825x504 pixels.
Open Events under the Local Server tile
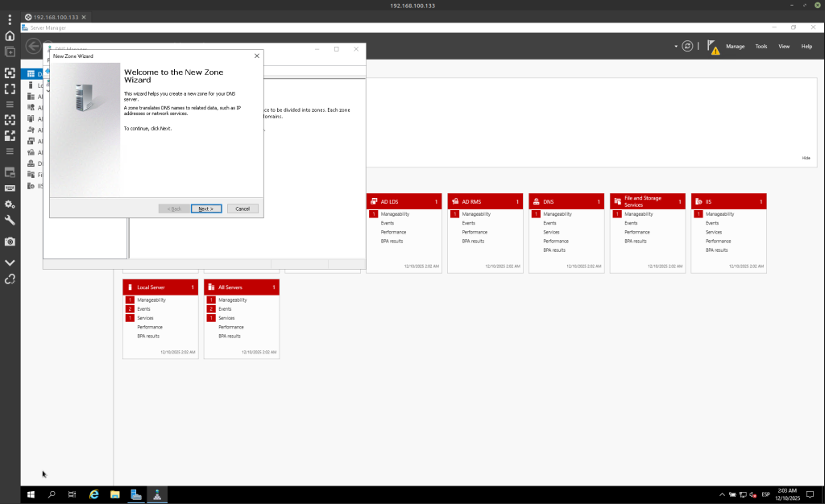(144, 309)
